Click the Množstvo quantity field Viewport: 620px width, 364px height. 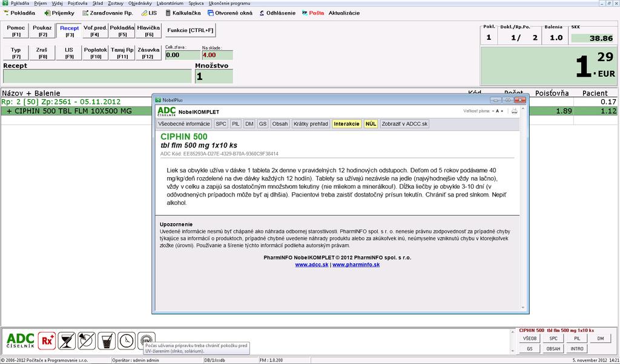pyautogui.click(x=214, y=76)
